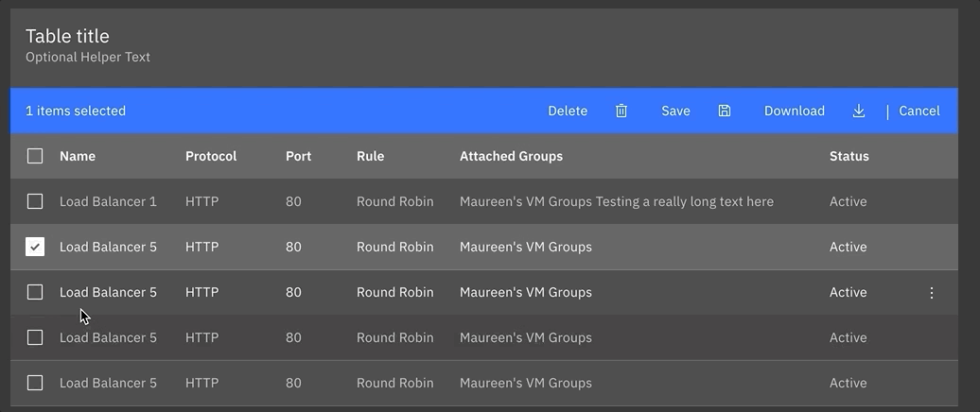980x412 pixels.
Task: Click the Protocol column header
Action: [x=211, y=156]
